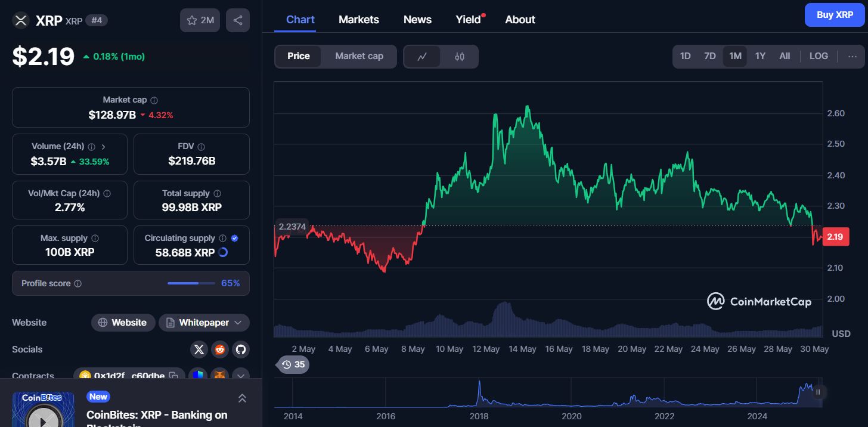Click the Buy XRP button
This screenshot has width=868, height=427.
834,15
